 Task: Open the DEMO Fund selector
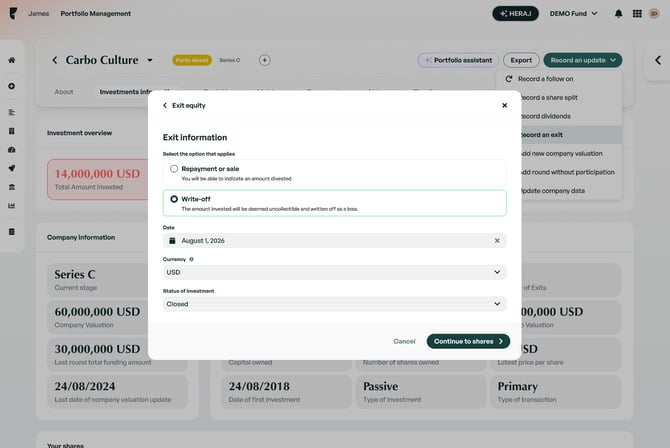coord(572,14)
